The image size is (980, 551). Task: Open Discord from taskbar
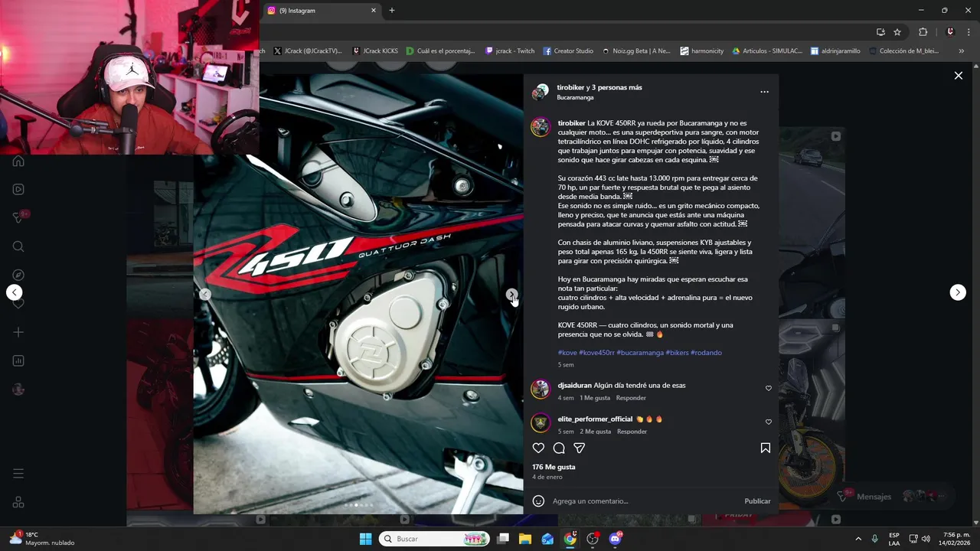pyautogui.click(x=615, y=539)
